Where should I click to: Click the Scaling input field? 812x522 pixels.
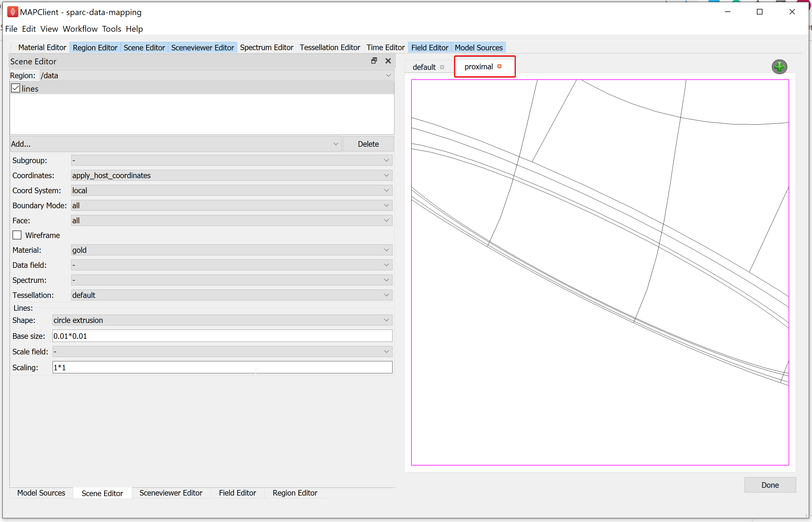coord(222,367)
